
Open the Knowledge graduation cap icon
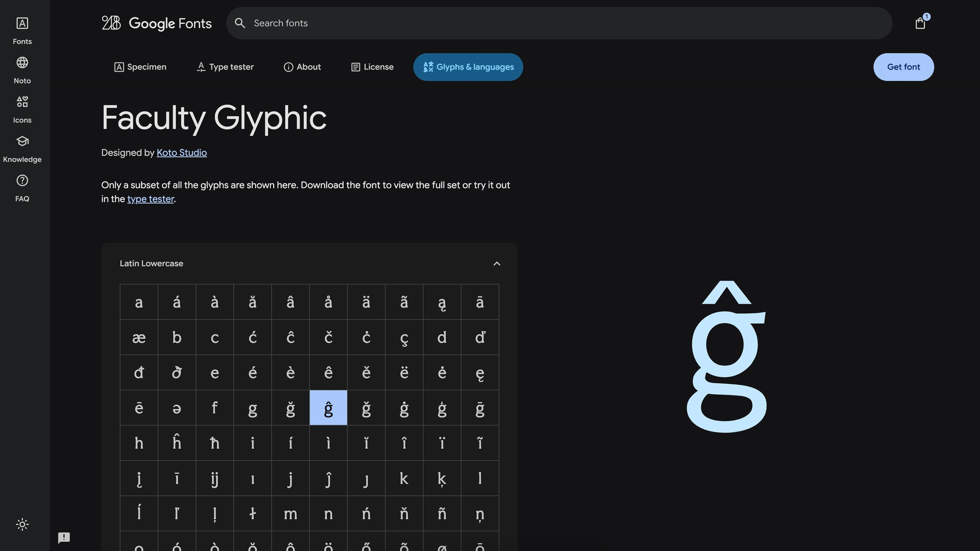click(22, 148)
